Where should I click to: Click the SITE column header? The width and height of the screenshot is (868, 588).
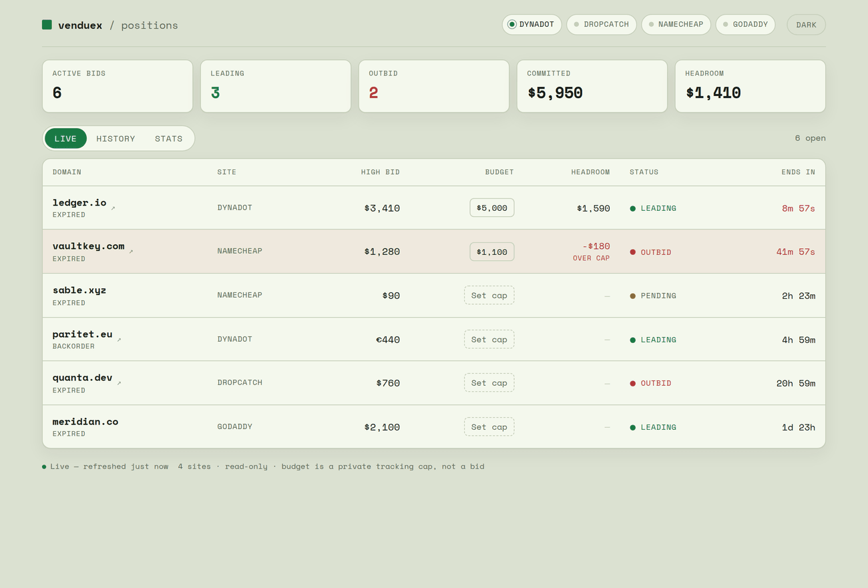[x=226, y=172]
